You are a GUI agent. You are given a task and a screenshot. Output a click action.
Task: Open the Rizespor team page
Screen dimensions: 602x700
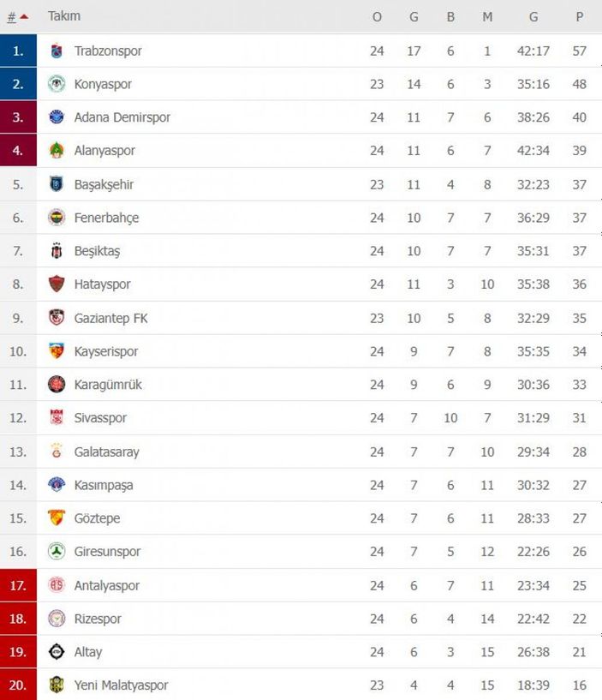[97, 619]
